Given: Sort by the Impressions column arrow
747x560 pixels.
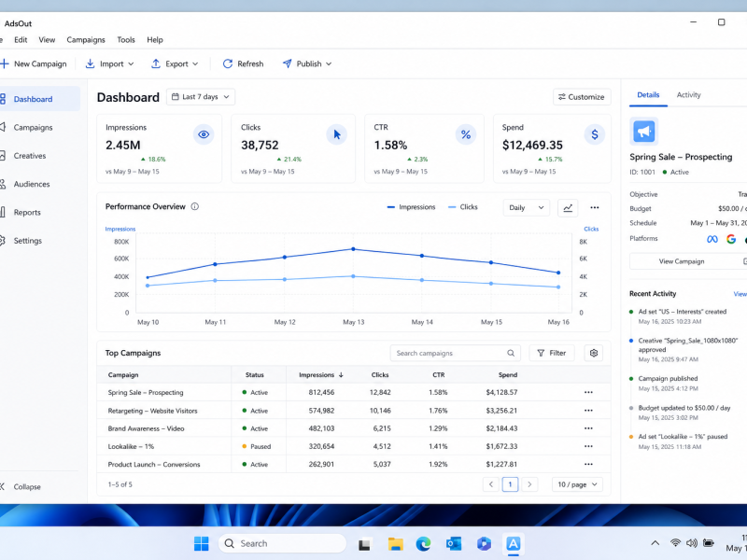Looking at the screenshot, I should [341, 375].
